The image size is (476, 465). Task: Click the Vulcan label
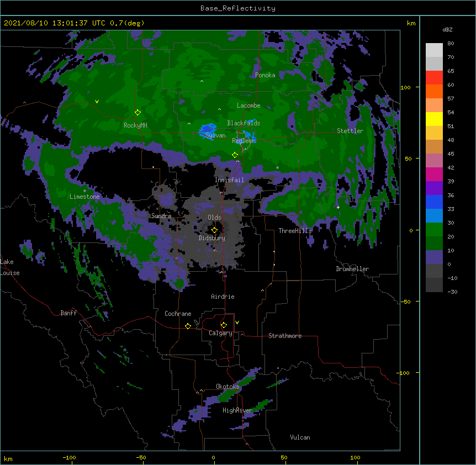tap(300, 437)
